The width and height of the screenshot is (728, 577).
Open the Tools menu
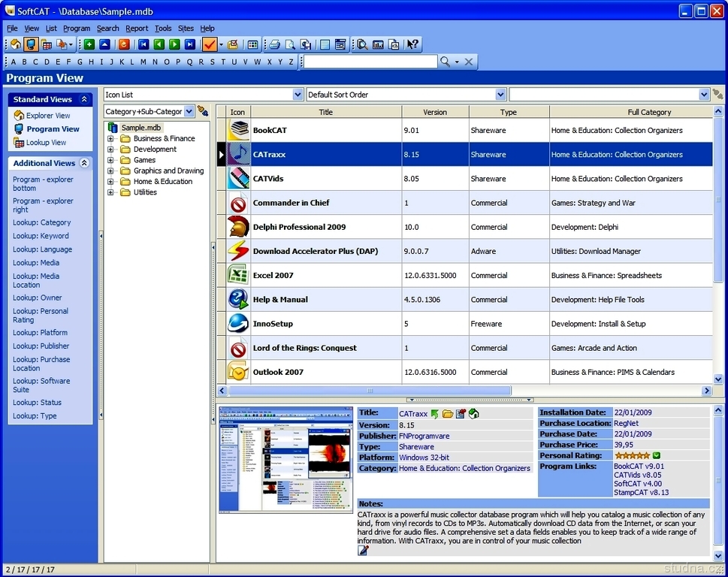(x=163, y=29)
